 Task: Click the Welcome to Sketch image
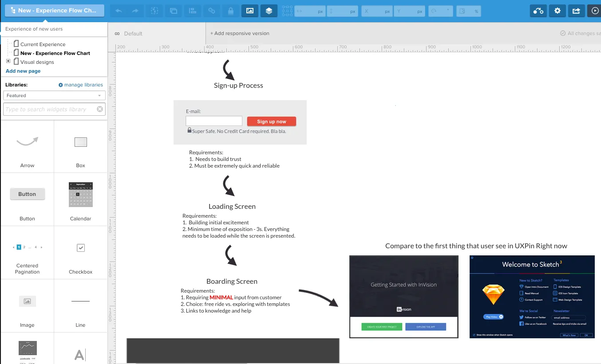532,297
